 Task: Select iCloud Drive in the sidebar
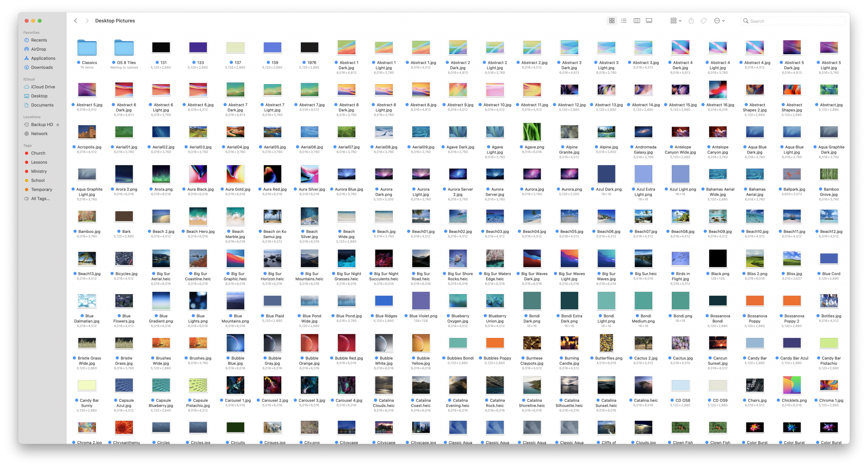tap(42, 87)
